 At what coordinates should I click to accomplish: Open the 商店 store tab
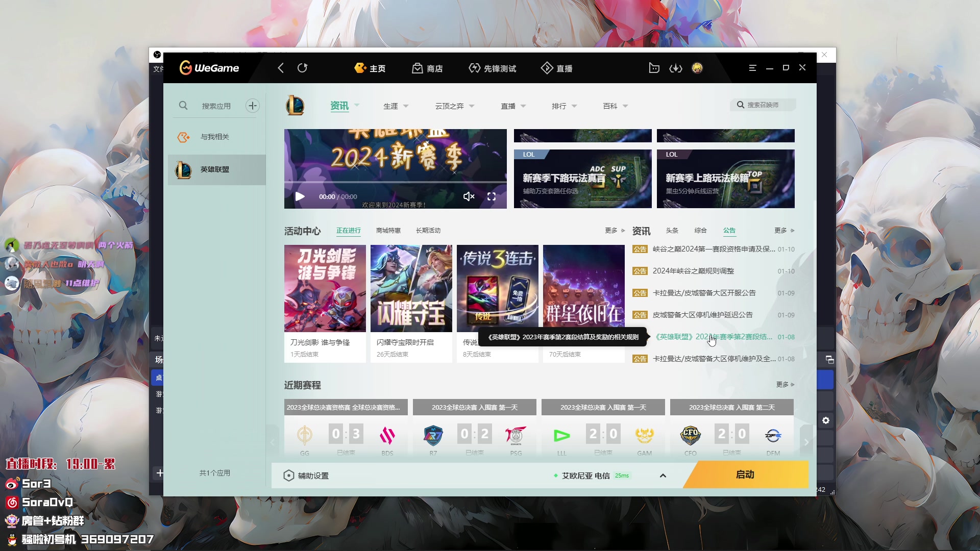[427, 68]
